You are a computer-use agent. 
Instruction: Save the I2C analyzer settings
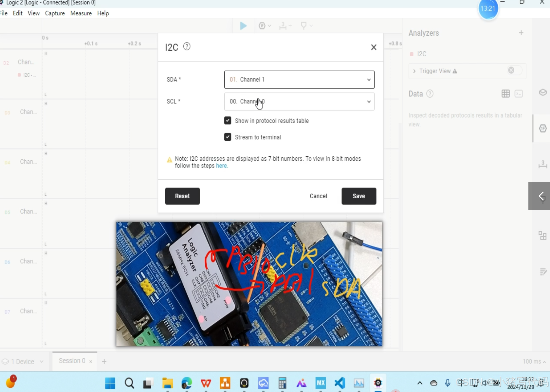tap(358, 196)
